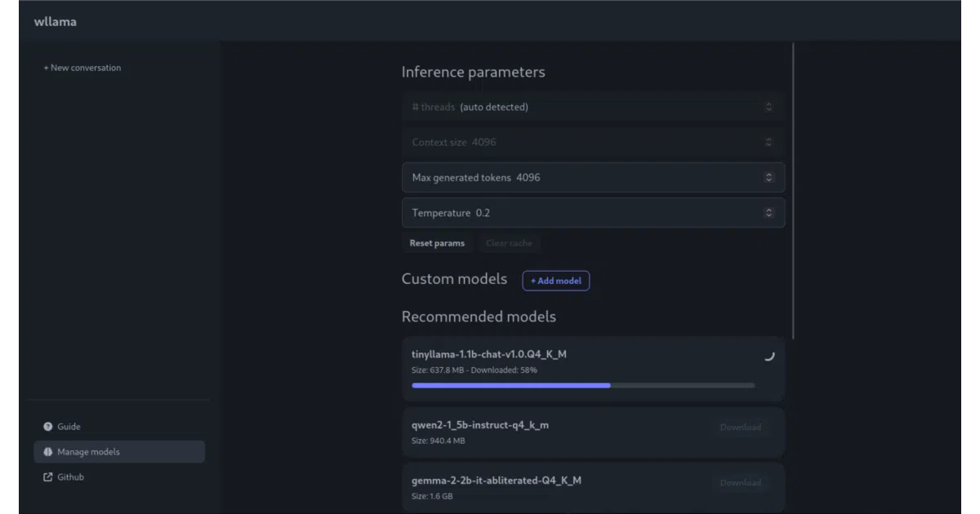Click the Github external link icon
This screenshot has height=514, width=980.
(x=47, y=477)
